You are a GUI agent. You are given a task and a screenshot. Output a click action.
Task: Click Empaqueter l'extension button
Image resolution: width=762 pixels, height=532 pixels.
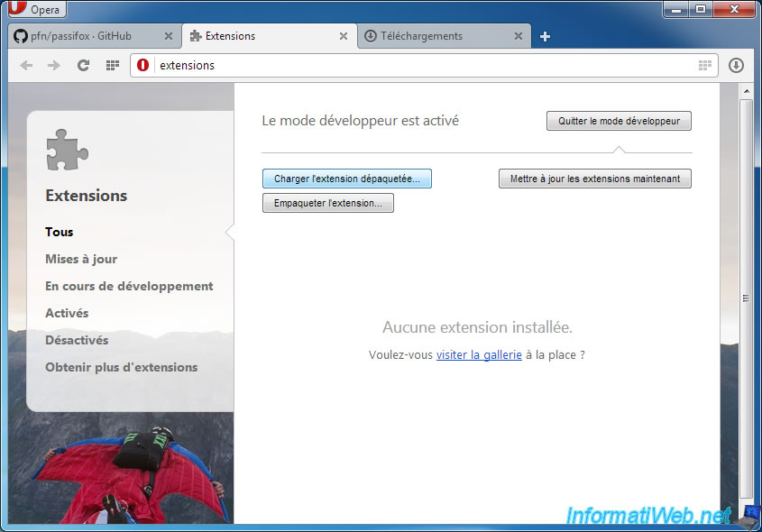(x=328, y=203)
